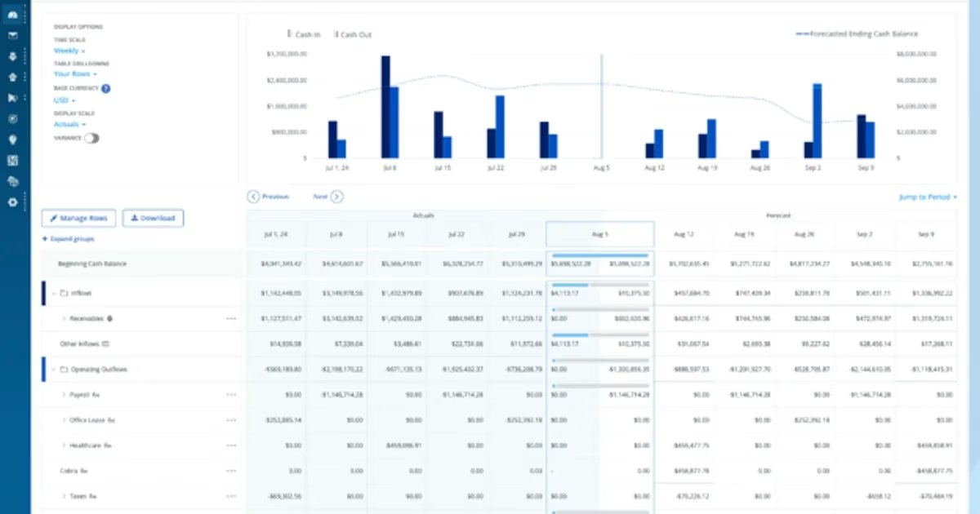The image size is (980, 514).
Task: Open sidebar settings gear icon
Action: click(11, 202)
